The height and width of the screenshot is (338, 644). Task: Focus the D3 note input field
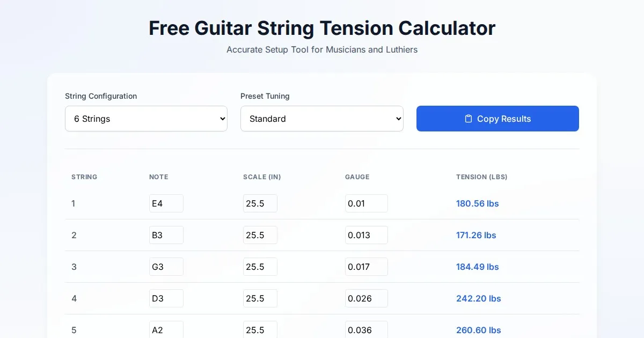coord(166,298)
